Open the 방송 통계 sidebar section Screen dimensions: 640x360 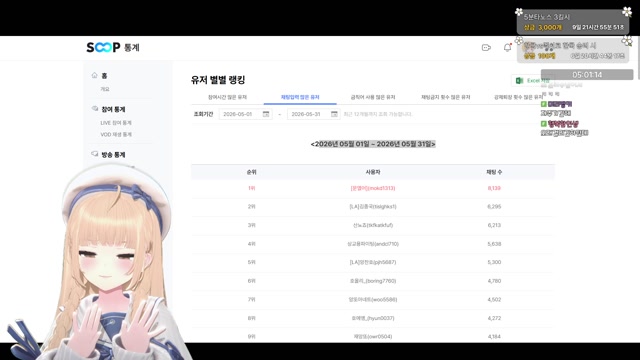click(x=113, y=155)
